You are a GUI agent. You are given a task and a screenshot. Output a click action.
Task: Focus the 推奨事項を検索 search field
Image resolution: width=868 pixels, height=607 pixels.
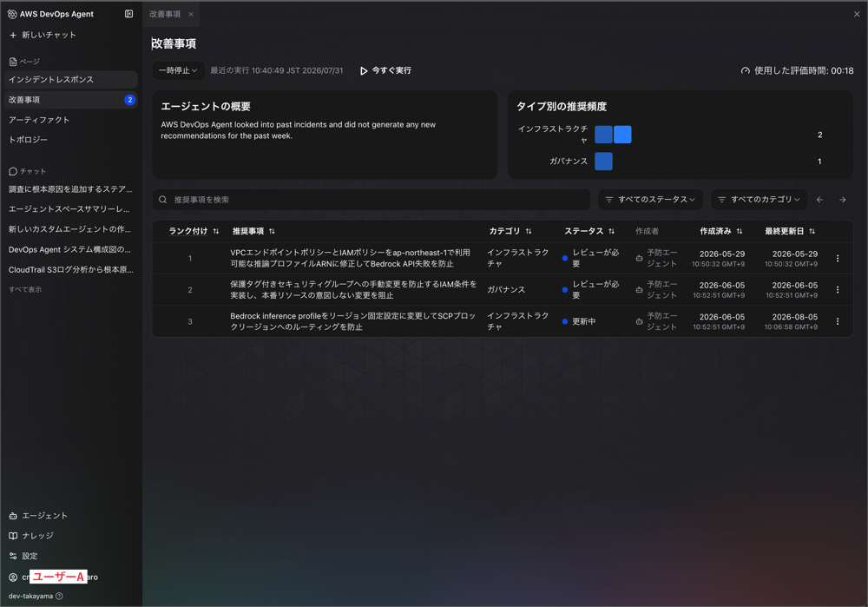tap(372, 200)
